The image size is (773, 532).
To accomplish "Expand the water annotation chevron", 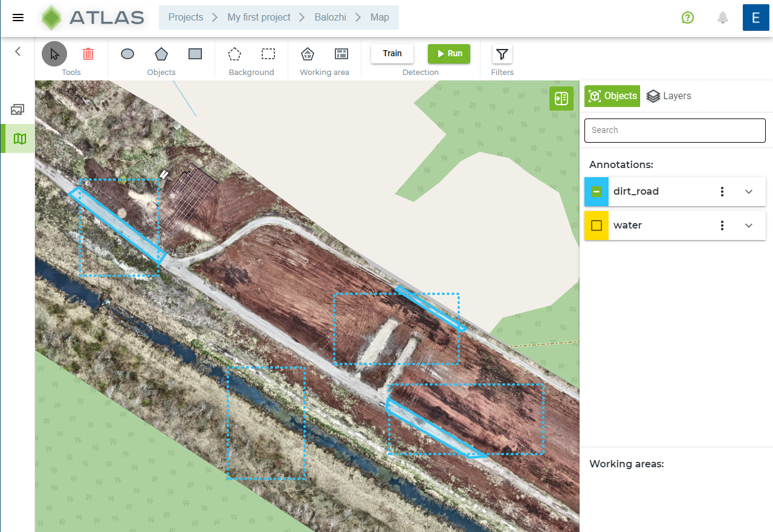I will pyautogui.click(x=749, y=225).
